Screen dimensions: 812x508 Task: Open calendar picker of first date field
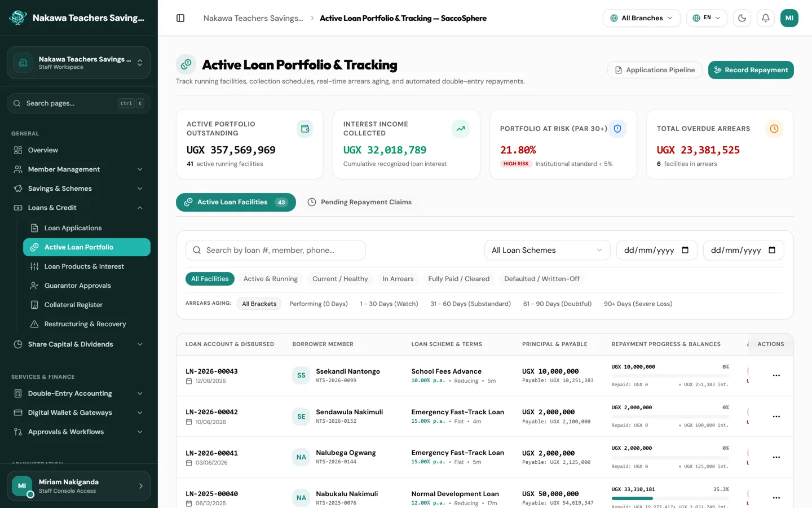click(x=685, y=250)
